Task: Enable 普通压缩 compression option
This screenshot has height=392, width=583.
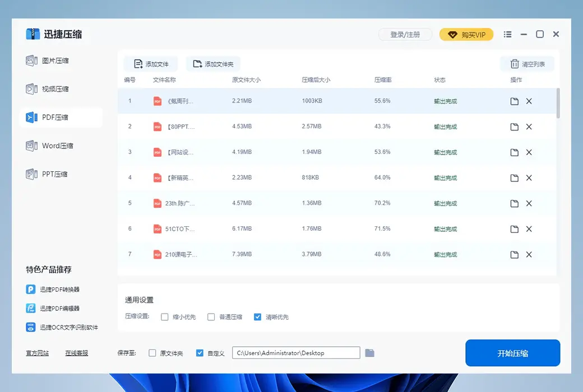Action: click(x=211, y=317)
